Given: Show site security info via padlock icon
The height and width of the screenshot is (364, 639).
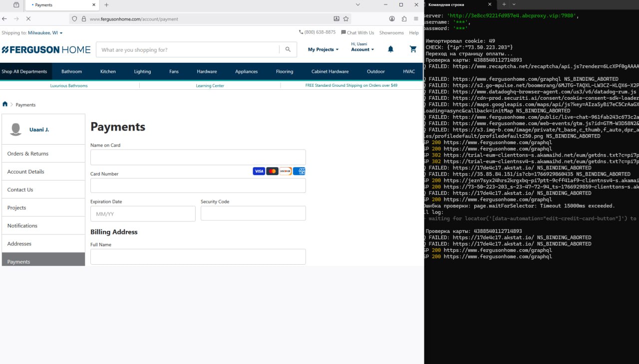Looking at the screenshot, I should 83,19.
